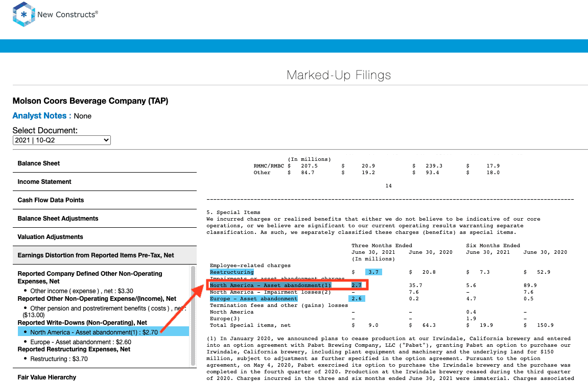
Task: Click the New Constructs hexagon logo
Action: click(x=23, y=14)
